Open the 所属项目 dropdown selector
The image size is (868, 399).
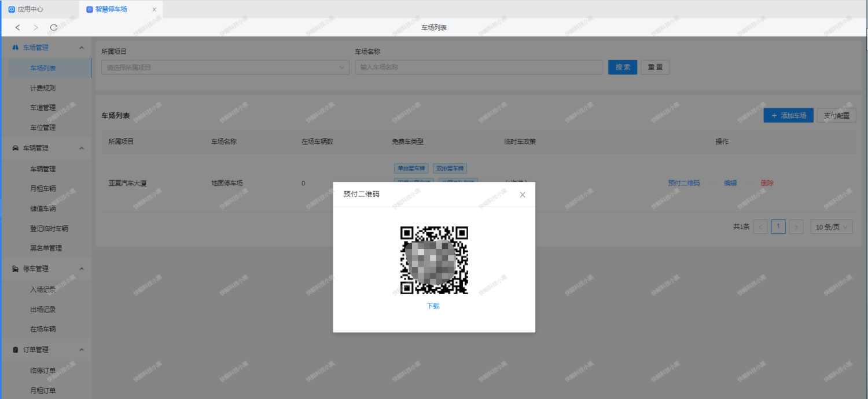pos(225,67)
